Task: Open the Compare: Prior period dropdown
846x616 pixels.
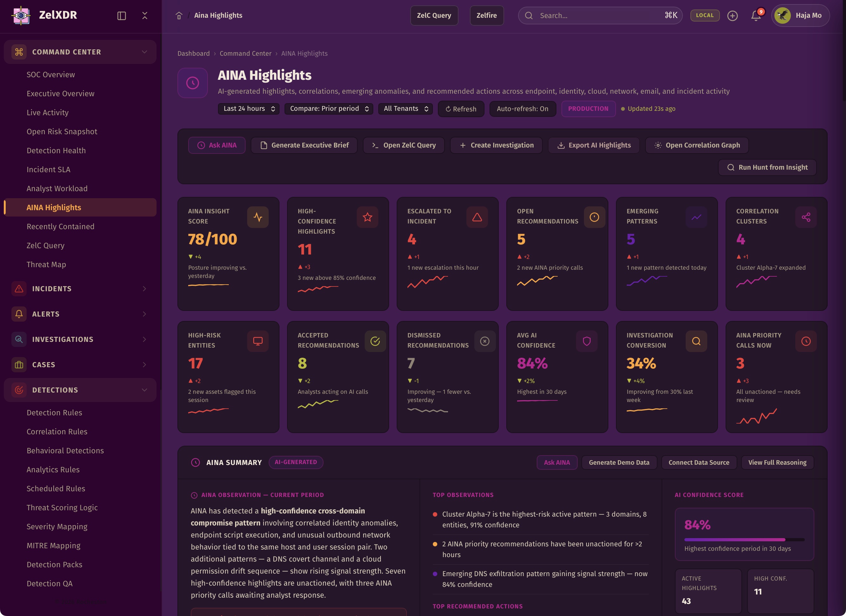Action: 329,109
